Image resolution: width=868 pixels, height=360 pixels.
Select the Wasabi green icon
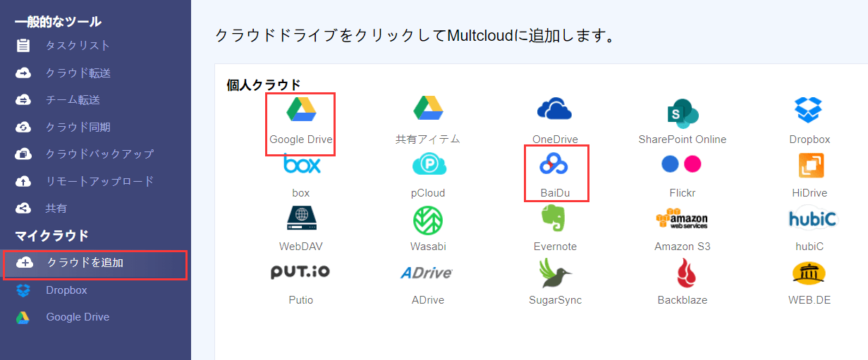(x=428, y=220)
